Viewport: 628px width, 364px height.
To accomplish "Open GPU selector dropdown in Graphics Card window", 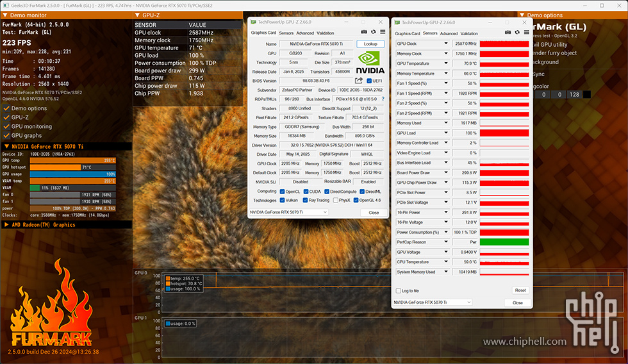I will tap(288, 212).
